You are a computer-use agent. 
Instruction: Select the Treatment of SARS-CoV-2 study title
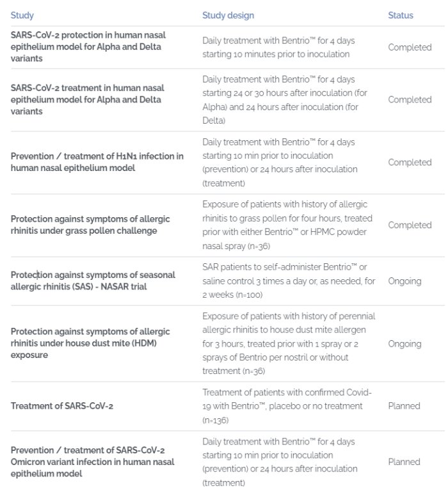coord(61,405)
